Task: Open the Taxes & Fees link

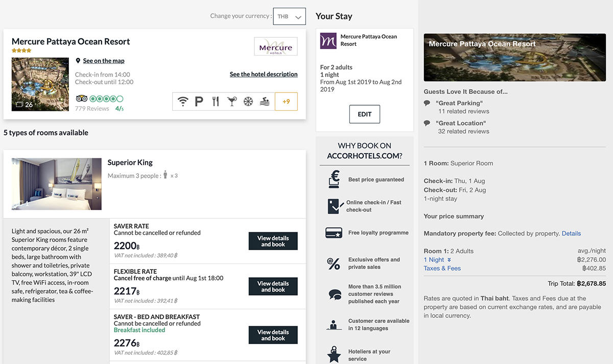Action: coord(442,268)
